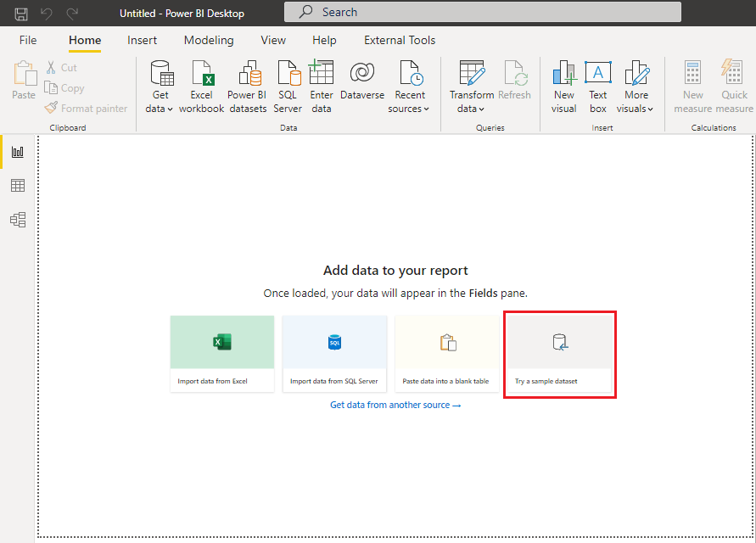Image resolution: width=756 pixels, height=543 pixels.
Task: Follow Get data from another source link
Action: pos(395,405)
